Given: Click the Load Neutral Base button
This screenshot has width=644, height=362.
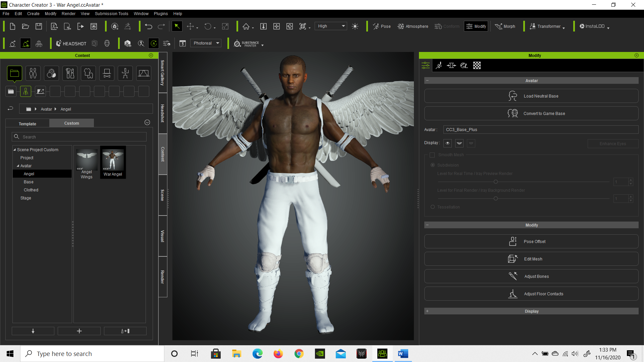Looking at the screenshot, I should 531,96.
